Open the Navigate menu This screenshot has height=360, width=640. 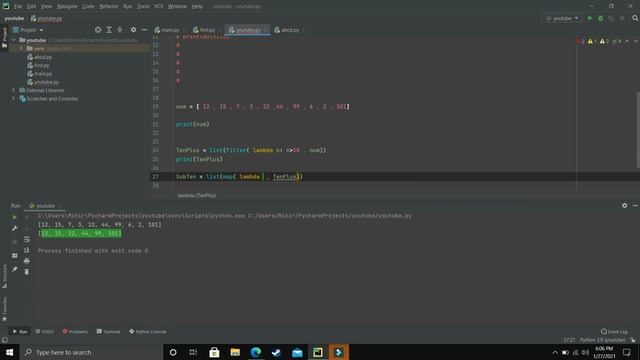pos(67,7)
